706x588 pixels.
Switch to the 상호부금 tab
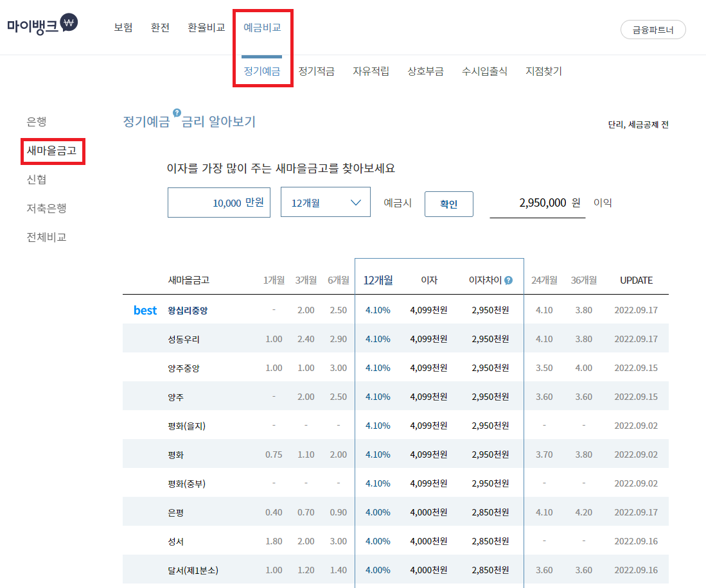click(425, 71)
